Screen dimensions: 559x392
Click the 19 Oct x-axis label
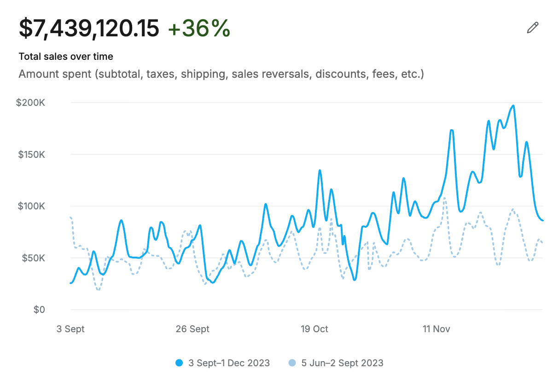pyautogui.click(x=314, y=329)
